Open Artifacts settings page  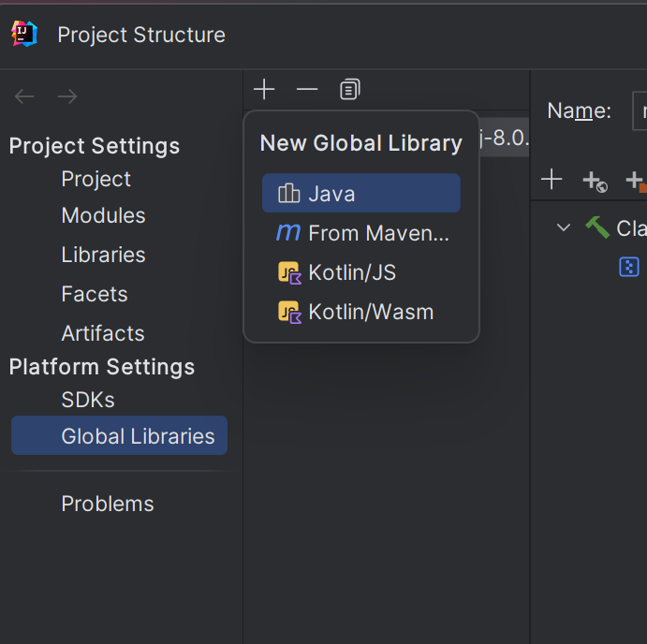click(x=103, y=333)
